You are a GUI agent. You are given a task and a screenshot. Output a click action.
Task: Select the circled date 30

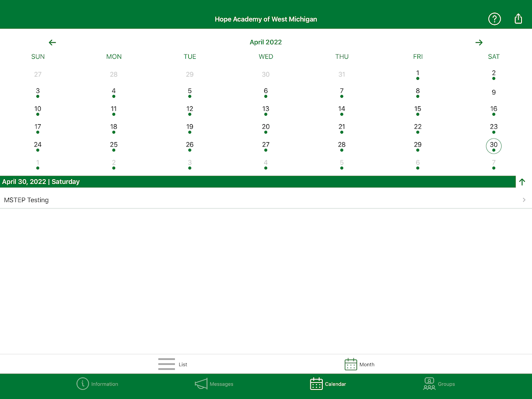tap(494, 146)
